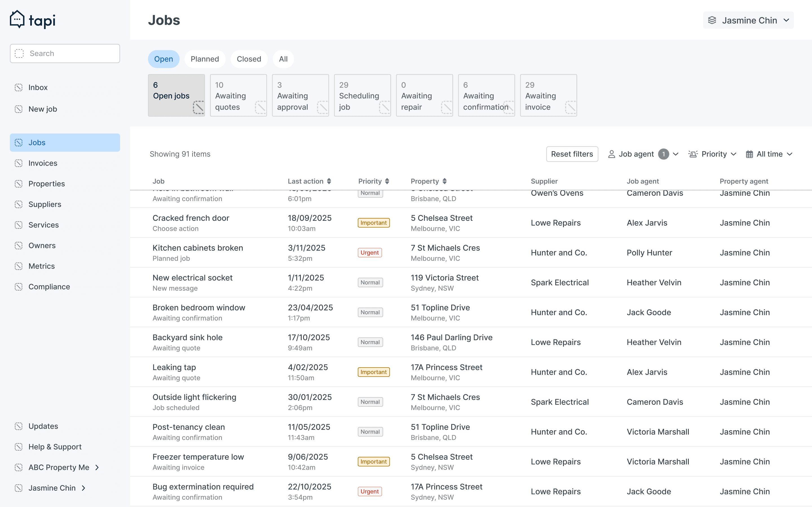Click the New job sidebar icon
812x507 pixels.
click(x=19, y=109)
